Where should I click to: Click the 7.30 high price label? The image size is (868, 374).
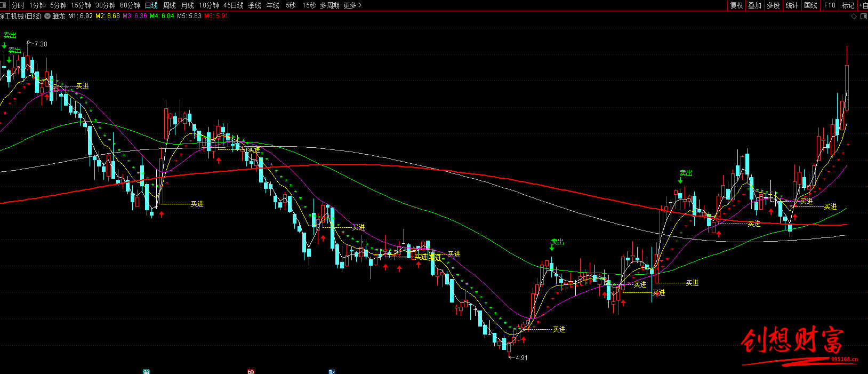pyautogui.click(x=41, y=44)
